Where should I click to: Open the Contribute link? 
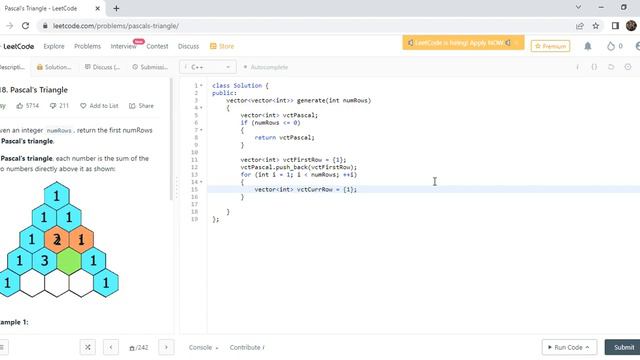247,347
